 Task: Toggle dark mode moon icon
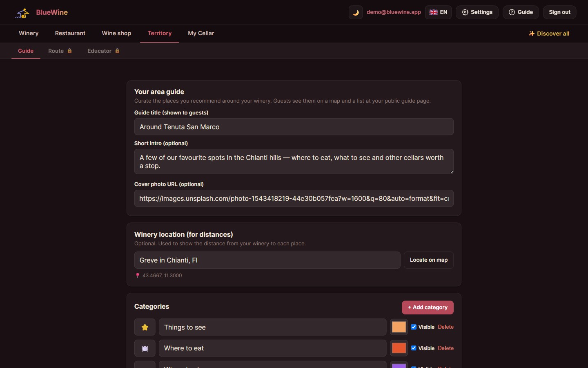tap(356, 12)
